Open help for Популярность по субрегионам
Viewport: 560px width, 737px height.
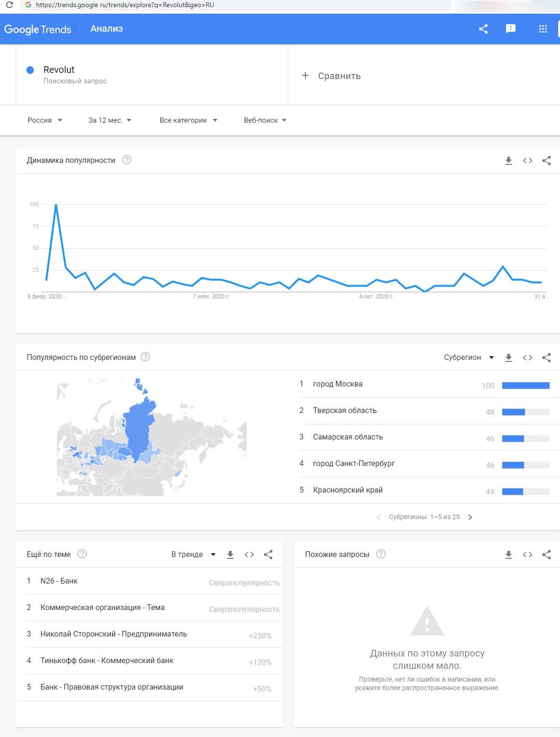pyautogui.click(x=145, y=357)
